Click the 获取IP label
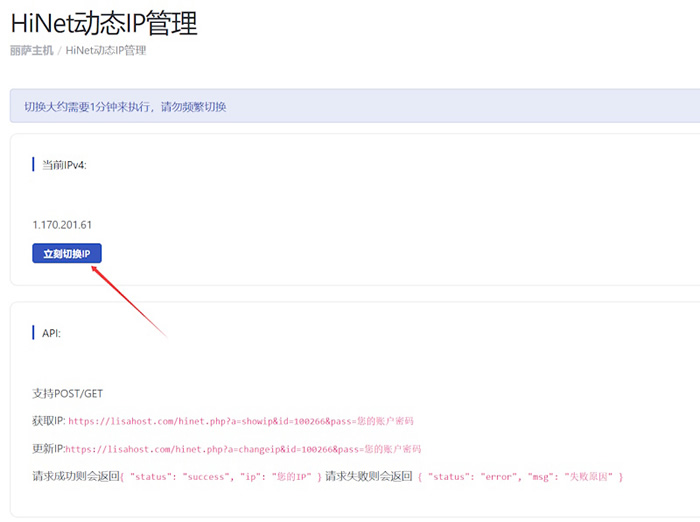This screenshot has height=522, width=700. tap(48, 421)
